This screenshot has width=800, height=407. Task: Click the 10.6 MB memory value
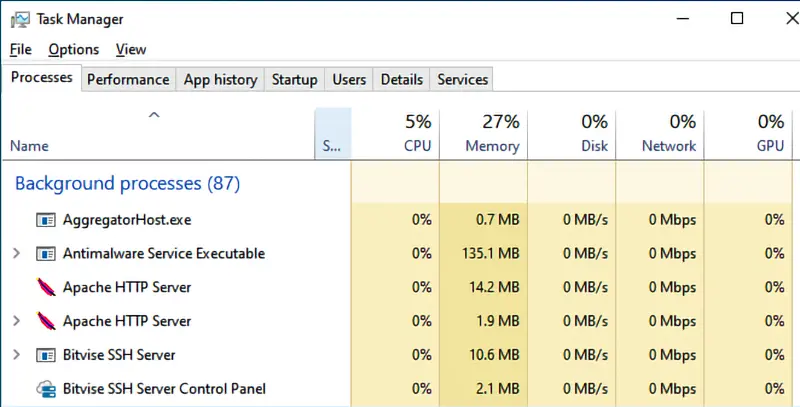pos(494,354)
